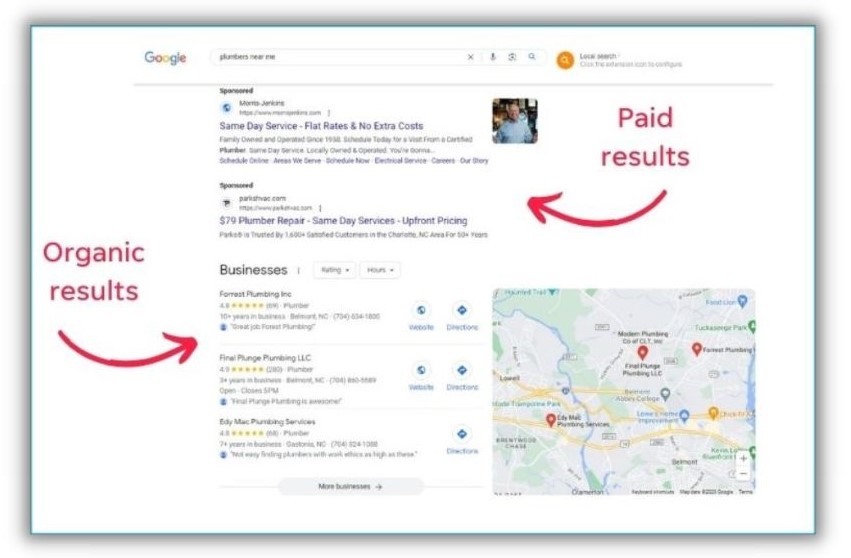The width and height of the screenshot is (851, 558).
Task: Zoom in on the map with plus button
Action: 742,458
